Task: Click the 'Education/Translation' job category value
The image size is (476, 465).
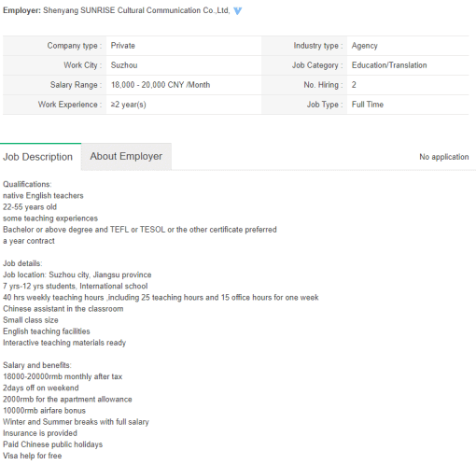Action: [389, 65]
